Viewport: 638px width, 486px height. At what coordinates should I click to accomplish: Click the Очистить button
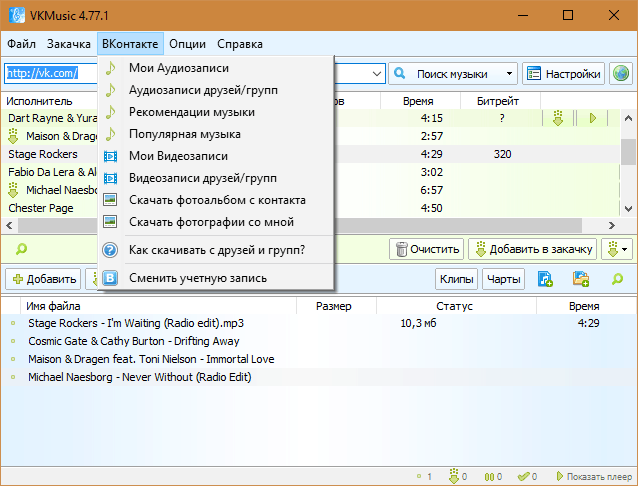click(x=426, y=249)
